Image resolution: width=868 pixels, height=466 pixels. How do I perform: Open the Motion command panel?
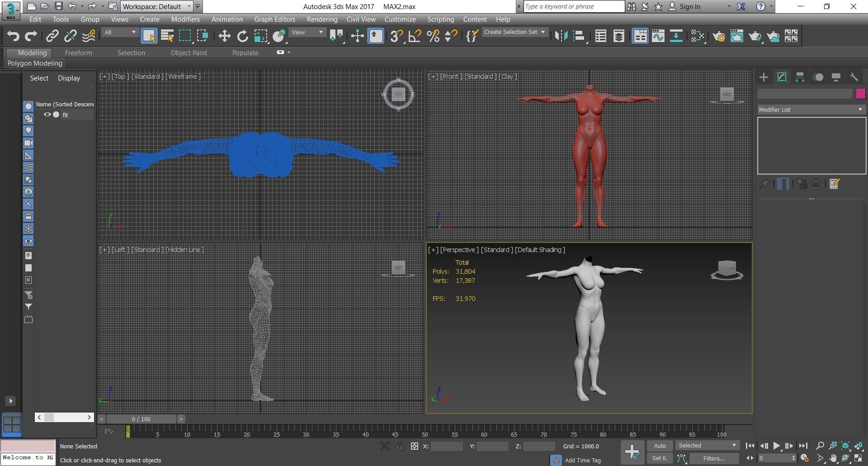tap(818, 77)
